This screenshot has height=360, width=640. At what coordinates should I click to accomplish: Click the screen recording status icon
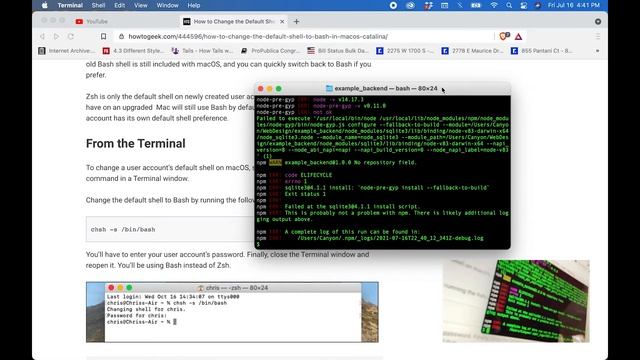click(393, 5)
